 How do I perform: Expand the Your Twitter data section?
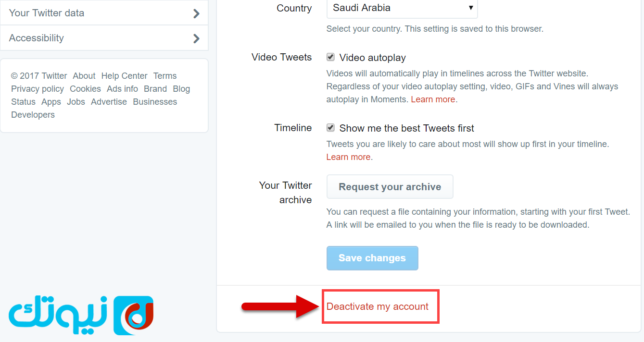click(104, 13)
